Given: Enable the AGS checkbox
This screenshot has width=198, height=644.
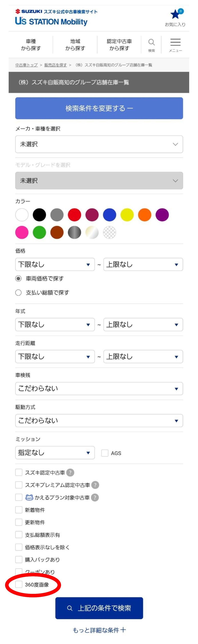Looking at the screenshot, I should [x=105, y=453].
